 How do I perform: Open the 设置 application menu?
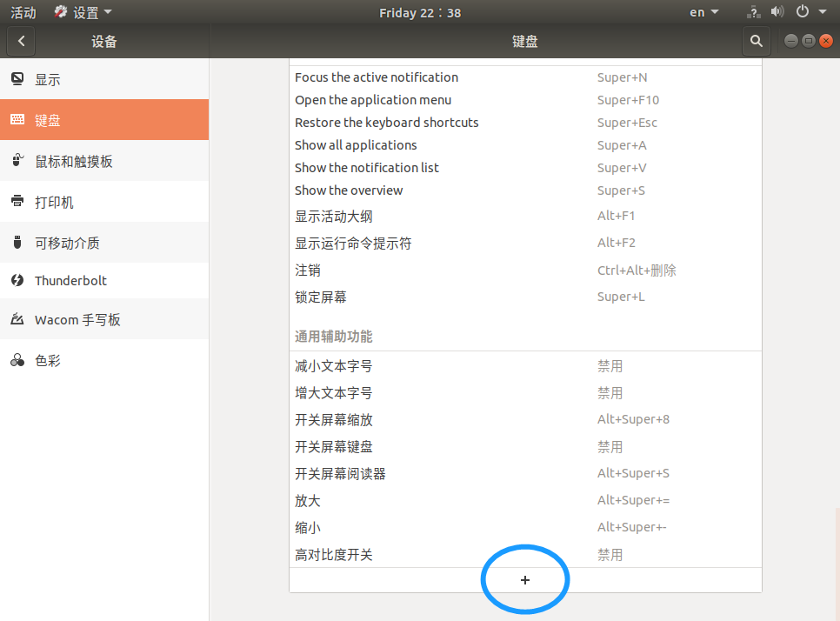(x=83, y=12)
